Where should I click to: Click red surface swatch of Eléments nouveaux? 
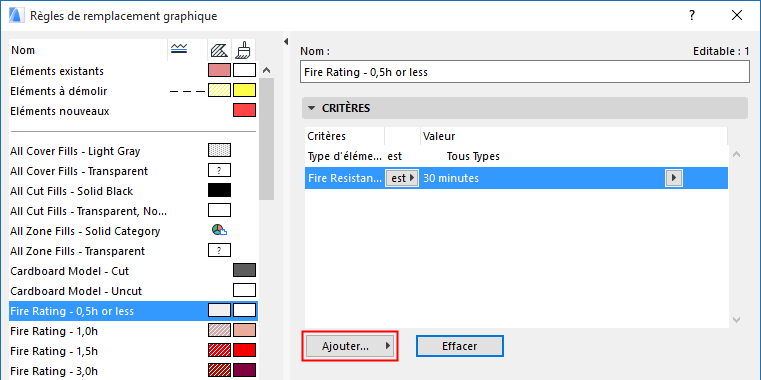coord(244,111)
